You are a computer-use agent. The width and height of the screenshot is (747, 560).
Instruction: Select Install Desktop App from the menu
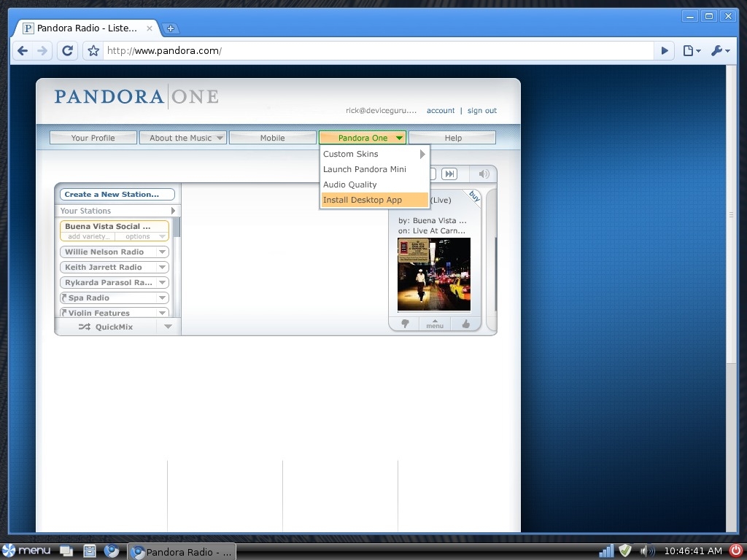tap(361, 199)
